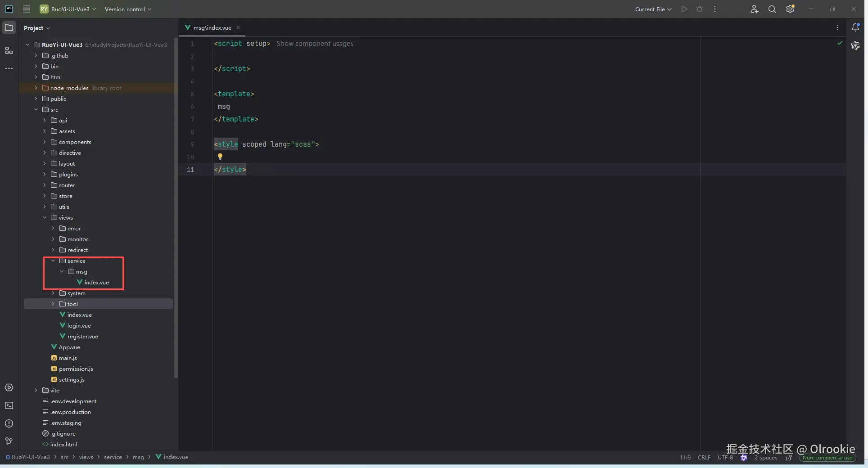Expand the api folder
Screen dimensions: 868x468
pos(45,120)
